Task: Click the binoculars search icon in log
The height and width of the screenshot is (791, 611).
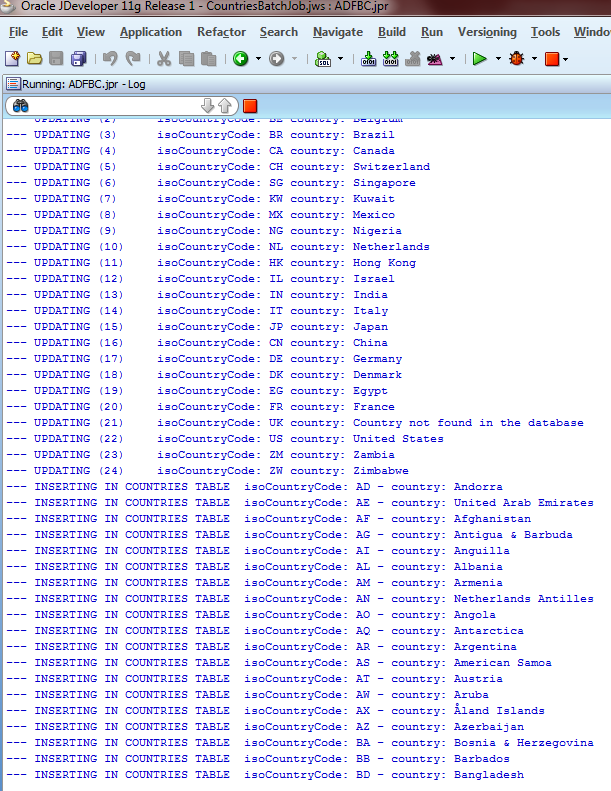Action: 20,105
